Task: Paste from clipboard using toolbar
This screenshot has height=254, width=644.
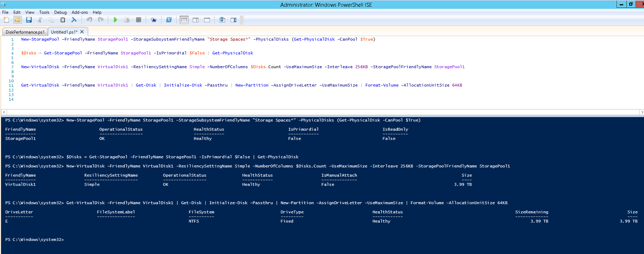Action: 63,20
